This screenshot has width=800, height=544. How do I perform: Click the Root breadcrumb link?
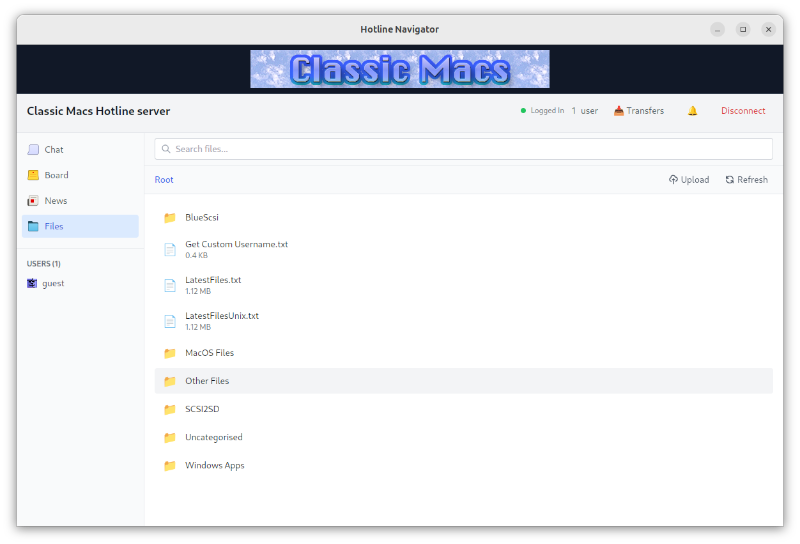[164, 180]
